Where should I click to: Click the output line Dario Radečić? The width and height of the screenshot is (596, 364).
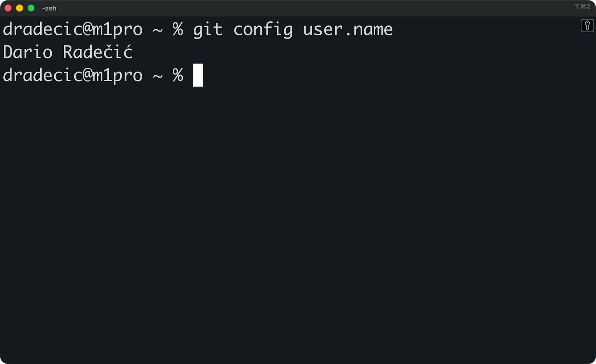(x=67, y=52)
